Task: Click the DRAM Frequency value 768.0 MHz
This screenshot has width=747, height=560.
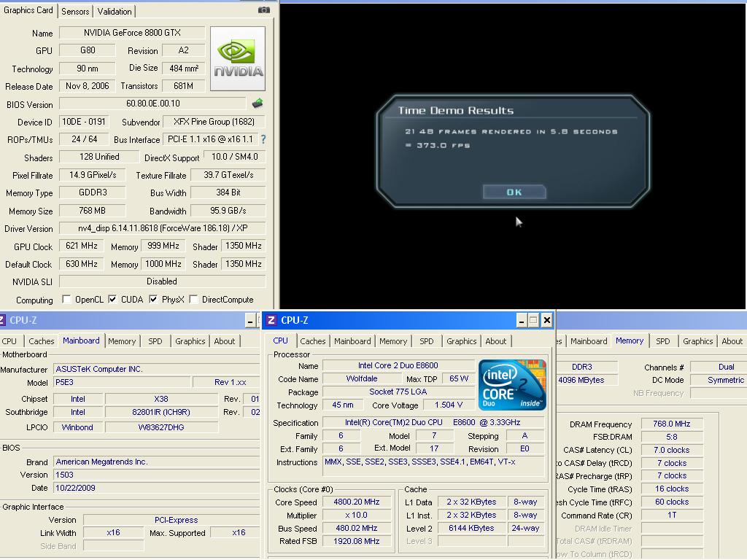Action: 672,424
